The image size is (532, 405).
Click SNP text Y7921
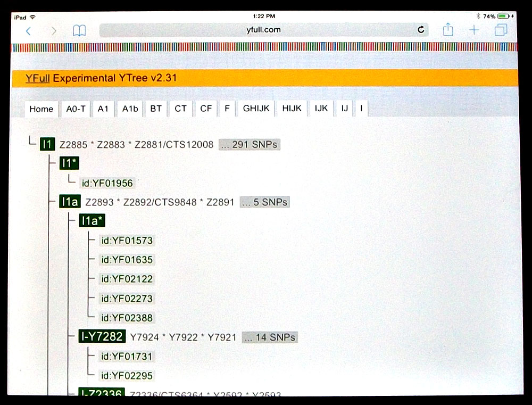tap(222, 337)
